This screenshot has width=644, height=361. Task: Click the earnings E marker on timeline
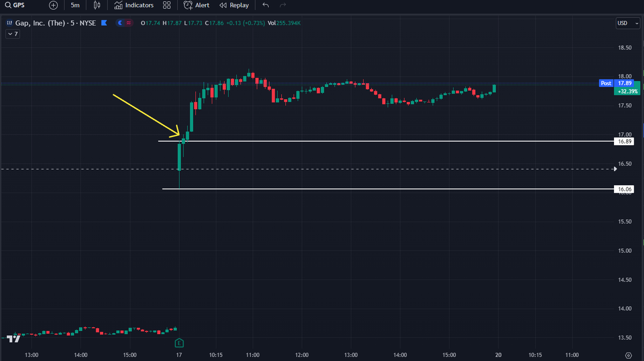(180, 342)
